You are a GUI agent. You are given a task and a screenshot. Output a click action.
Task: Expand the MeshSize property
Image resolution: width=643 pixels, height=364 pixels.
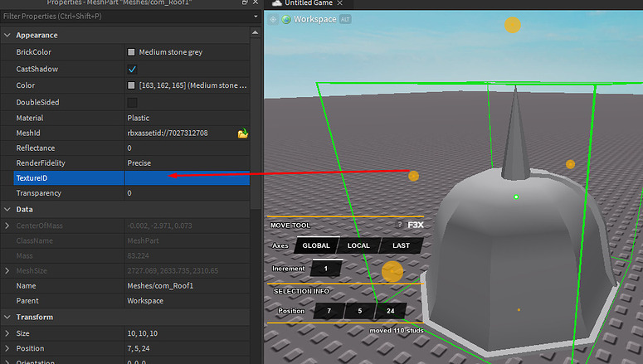[7, 270]
